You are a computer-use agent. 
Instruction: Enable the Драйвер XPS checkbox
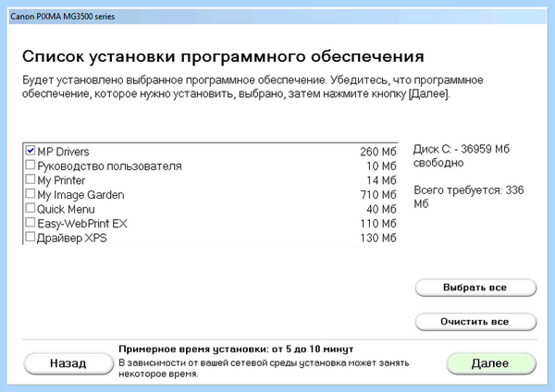pos(31,237)
